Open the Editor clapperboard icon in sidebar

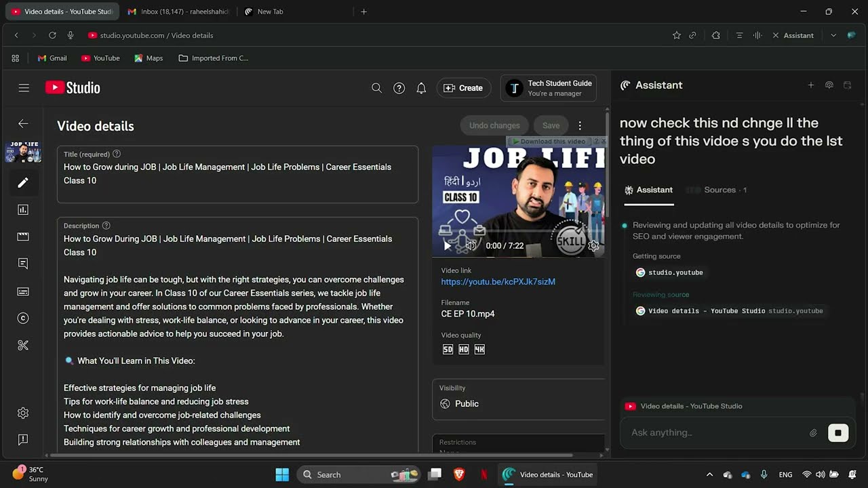coord(23,237)
